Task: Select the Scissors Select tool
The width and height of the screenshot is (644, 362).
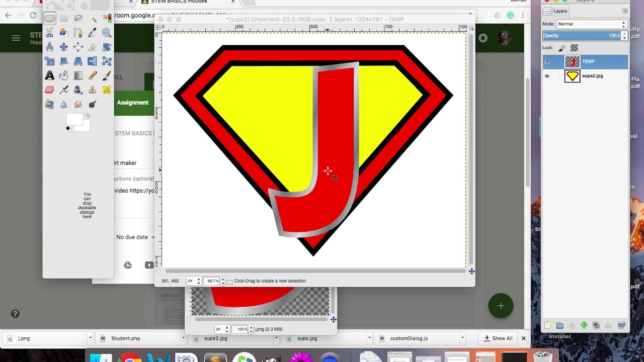Action: pos(49,33)
